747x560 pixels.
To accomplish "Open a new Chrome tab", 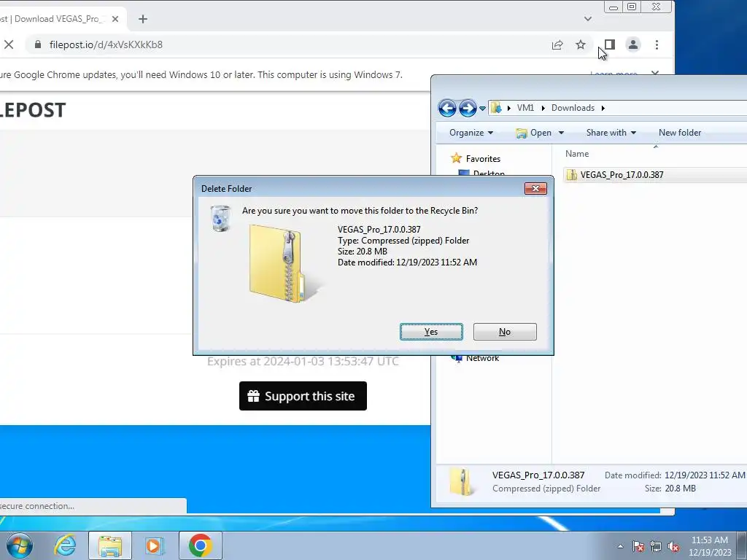I will point(142,19).
